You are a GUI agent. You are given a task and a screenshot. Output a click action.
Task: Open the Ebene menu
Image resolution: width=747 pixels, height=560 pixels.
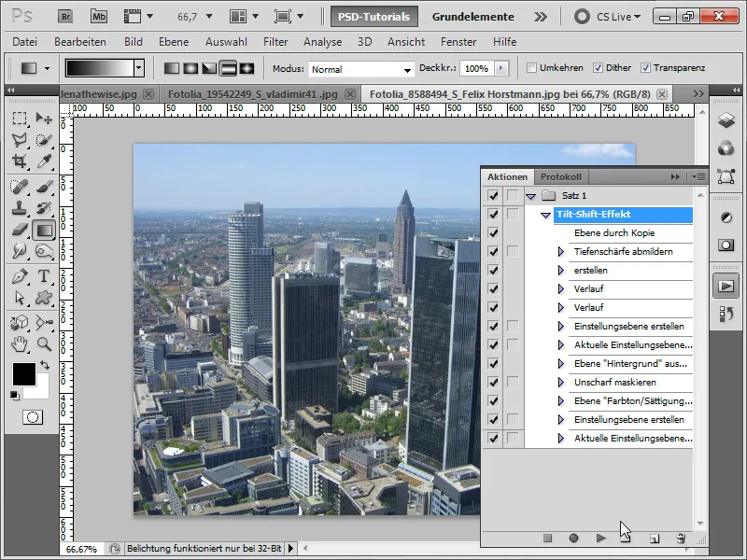click(x=174, y=42)
